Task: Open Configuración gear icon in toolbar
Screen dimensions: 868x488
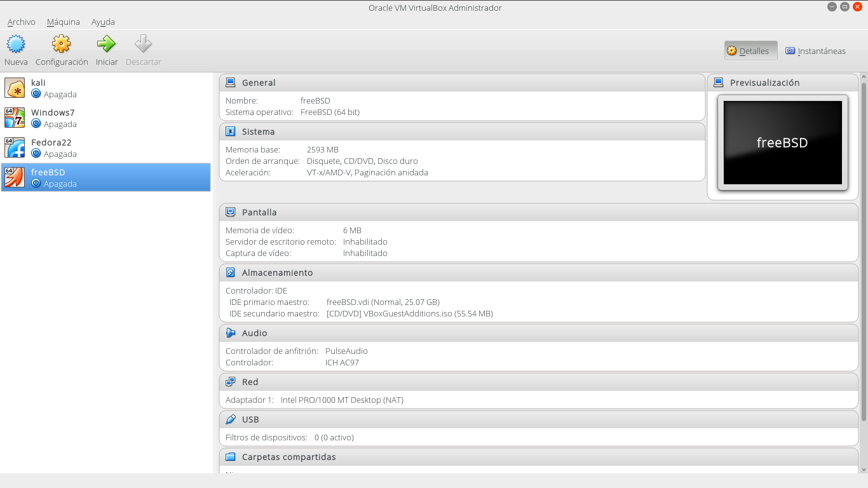Action: 62,44
